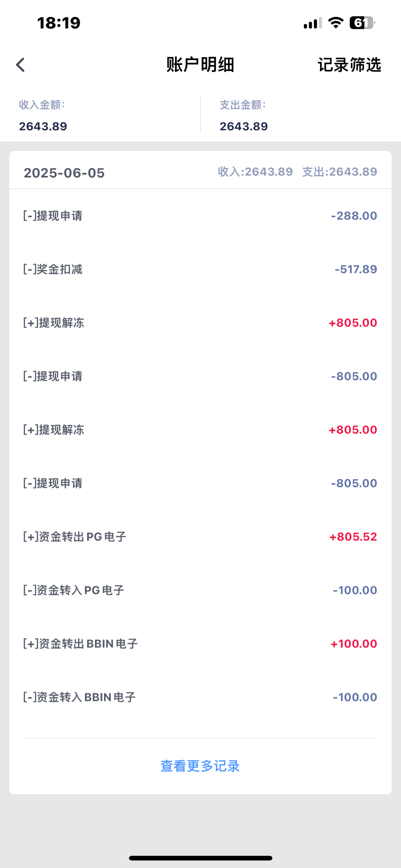
Task: Tap the daily 收入:2643.89 label
Action: pyautogui.click(x=255, y=172)
